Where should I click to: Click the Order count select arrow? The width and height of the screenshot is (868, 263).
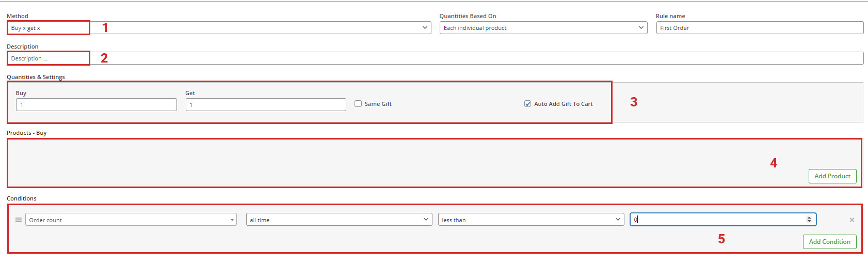(232, 220)
